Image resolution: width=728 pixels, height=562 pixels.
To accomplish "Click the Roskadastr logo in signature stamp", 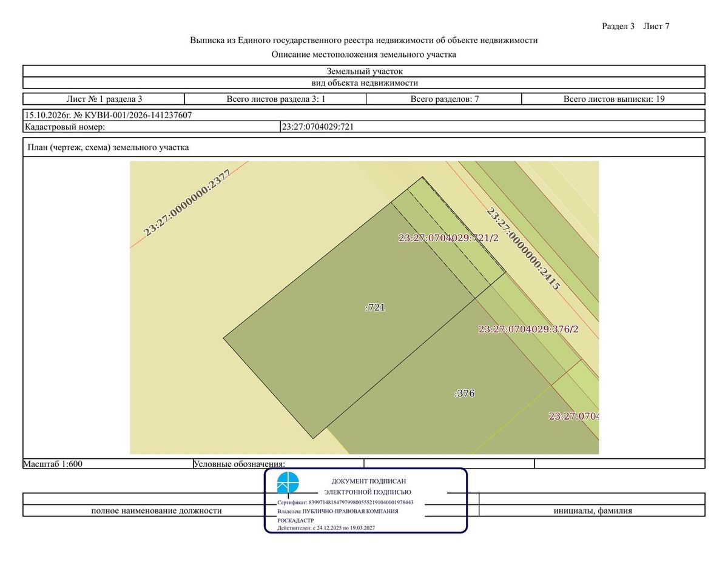I will click(x=288, y=483).
